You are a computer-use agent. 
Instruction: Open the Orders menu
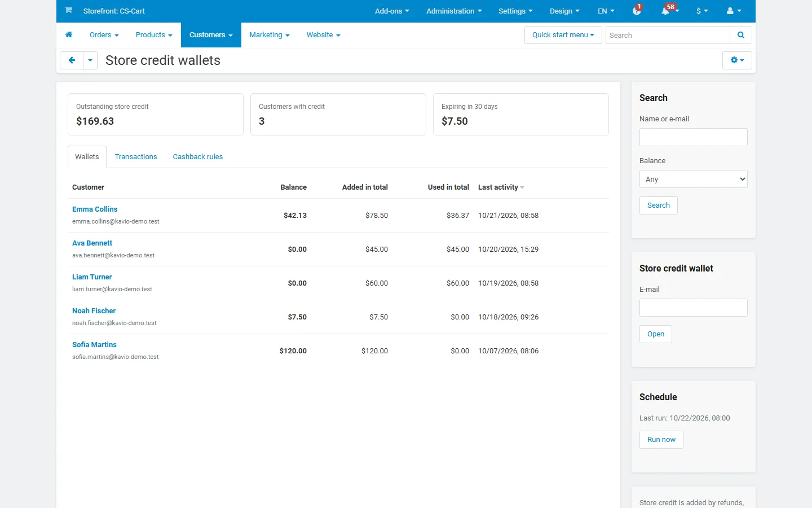coord(104,35)
